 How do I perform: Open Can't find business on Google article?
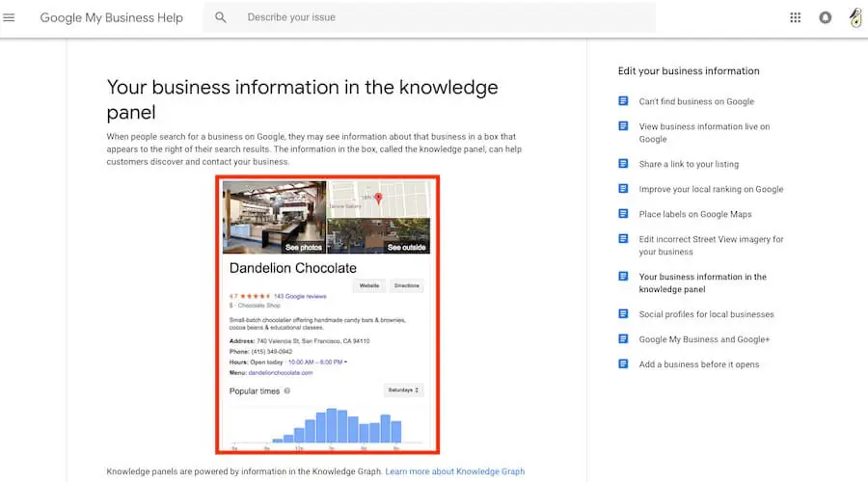click(696, 101)
